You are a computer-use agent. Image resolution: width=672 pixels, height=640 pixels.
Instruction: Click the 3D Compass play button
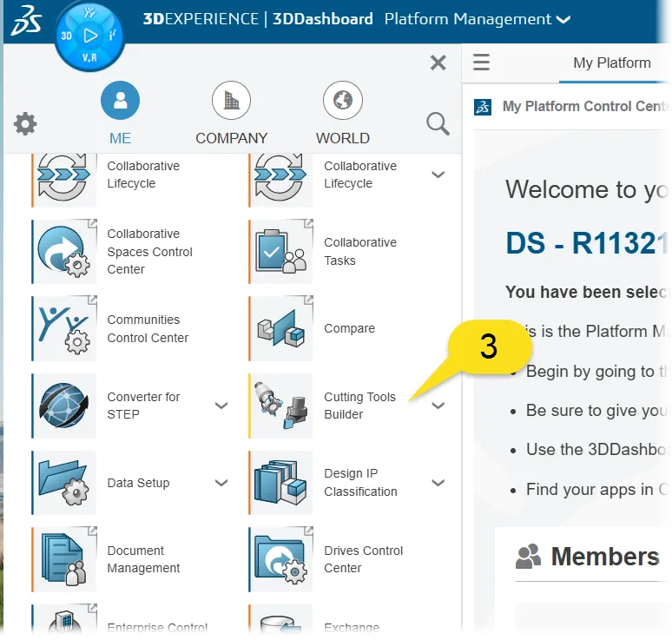click(x=91, y=36)
